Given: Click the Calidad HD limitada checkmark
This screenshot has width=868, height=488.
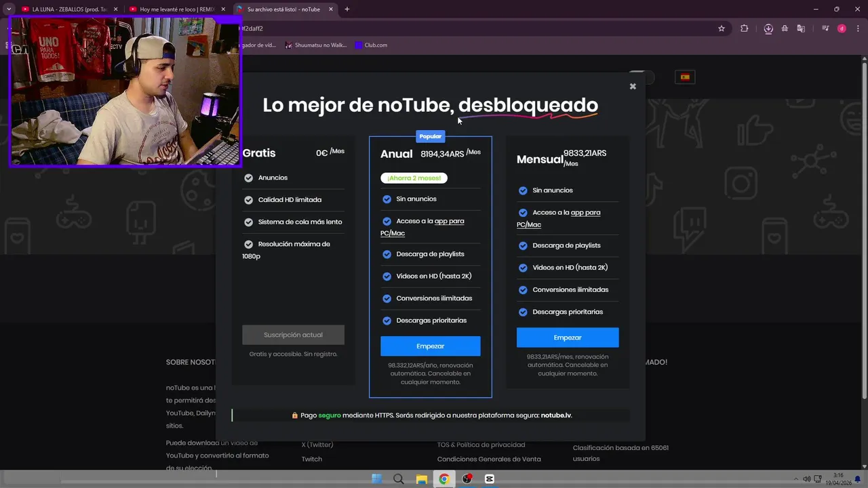Looking at the screenshot, I should point(248,200).
